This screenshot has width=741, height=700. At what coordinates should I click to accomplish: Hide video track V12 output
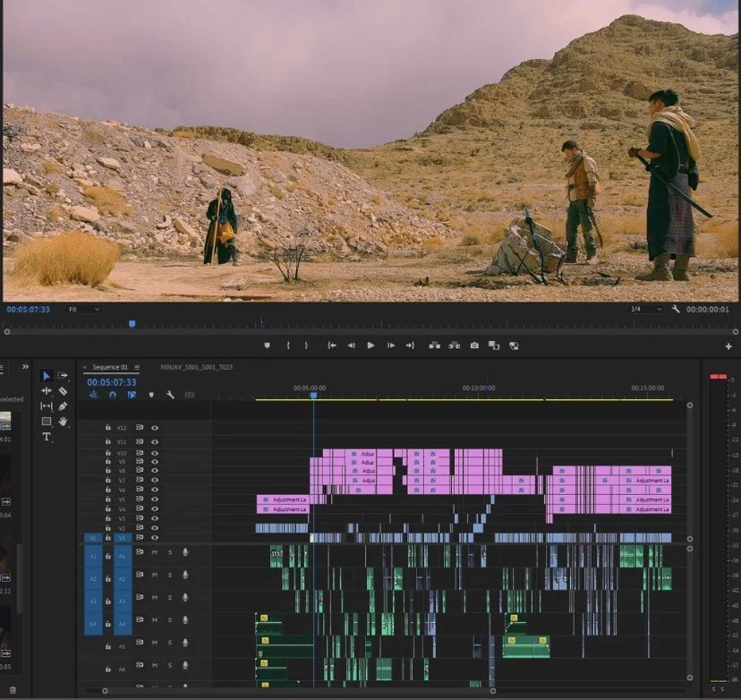[155, 428]
